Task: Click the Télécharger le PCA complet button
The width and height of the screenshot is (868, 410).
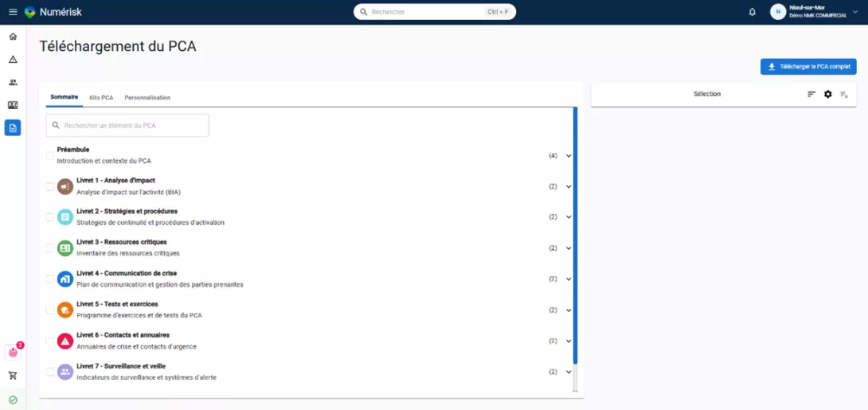Action: click(808, 67)
